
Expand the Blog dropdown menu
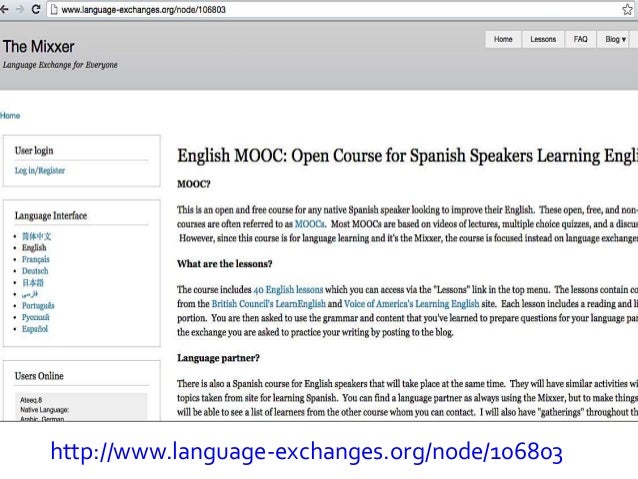[615, 39]
